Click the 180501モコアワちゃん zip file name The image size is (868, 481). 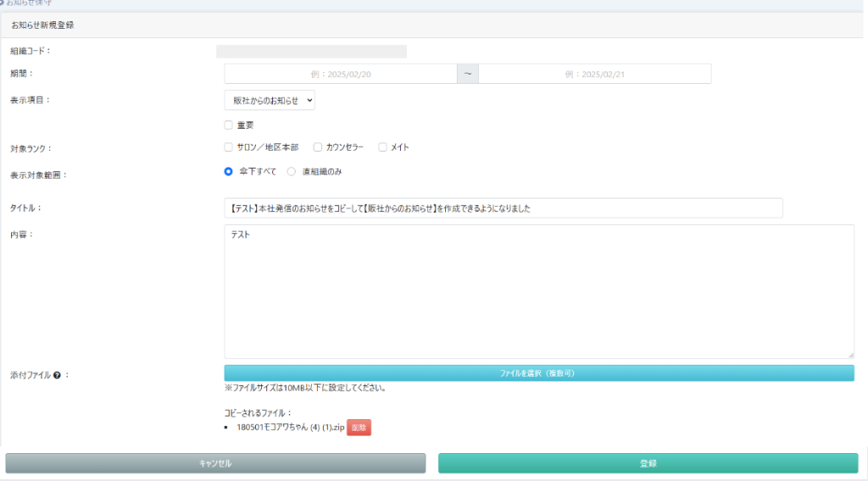point(290,428)
